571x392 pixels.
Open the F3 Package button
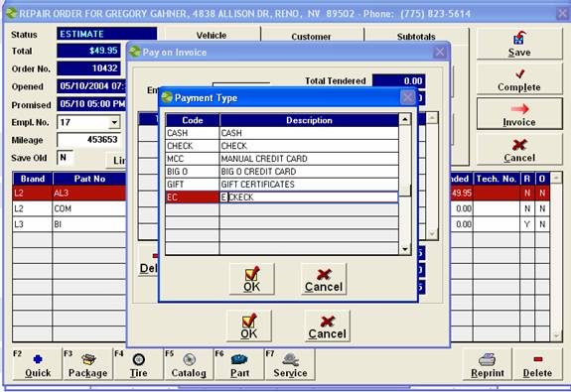point(87,364)
